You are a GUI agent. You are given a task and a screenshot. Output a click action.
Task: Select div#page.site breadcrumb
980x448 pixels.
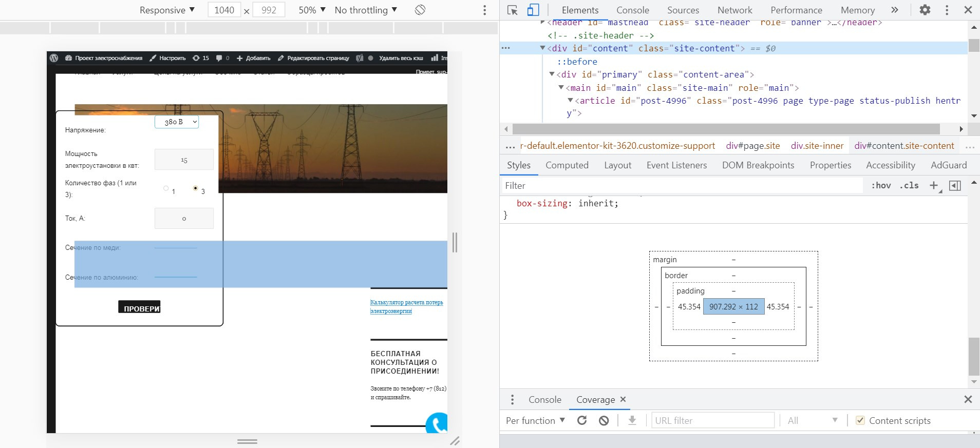[753, 146]
